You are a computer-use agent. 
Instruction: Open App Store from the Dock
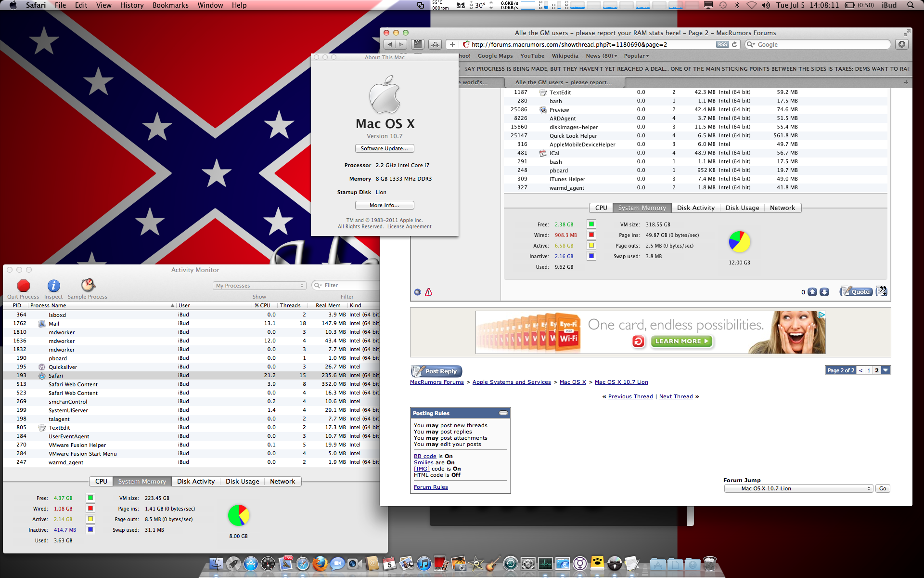point(251,564)
